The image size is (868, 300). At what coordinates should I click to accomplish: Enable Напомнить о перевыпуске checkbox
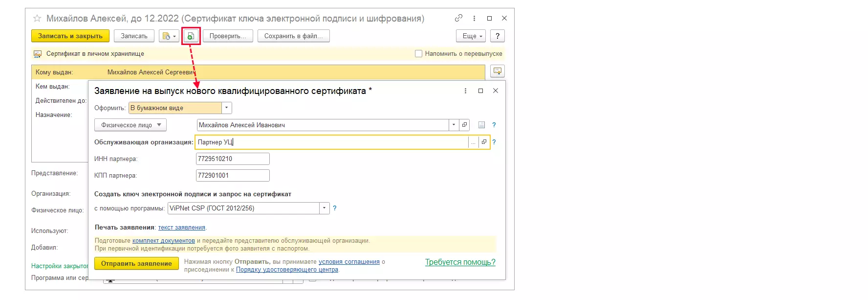418,54
